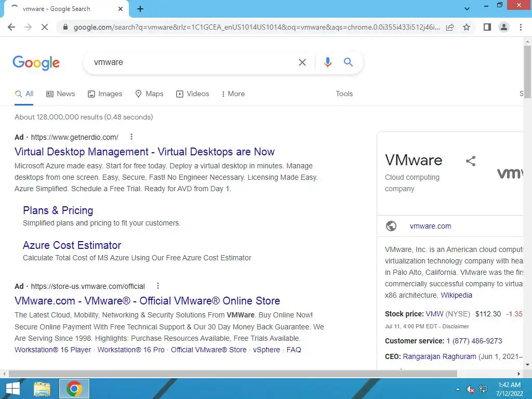
Task: Open a new tab with plus button
Action: pyautogui.click(x=140, y=9)
